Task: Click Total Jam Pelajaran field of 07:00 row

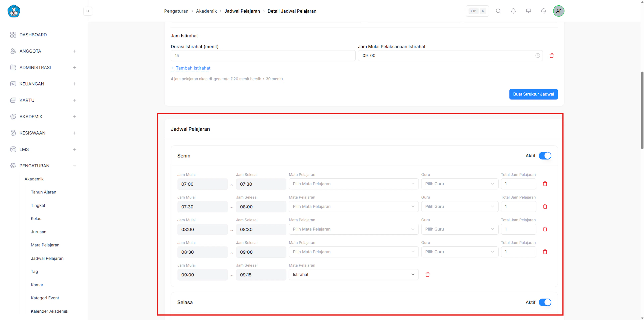Action: tap(518, 184)
